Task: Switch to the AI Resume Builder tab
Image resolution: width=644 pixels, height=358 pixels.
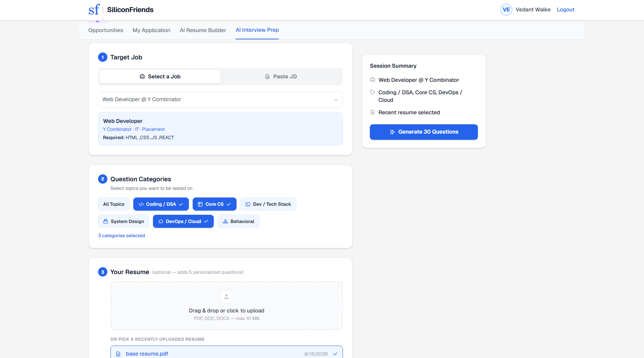Action: click(x=203, y=30)
